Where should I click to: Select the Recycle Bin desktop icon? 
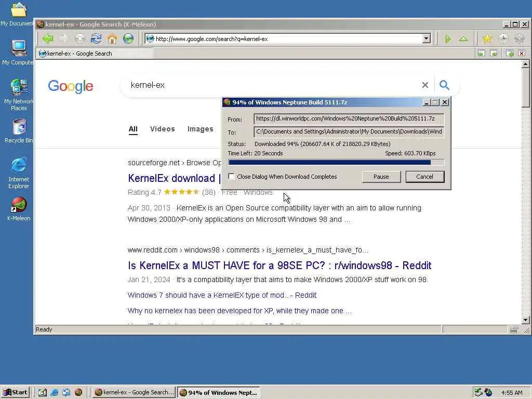tap(19, 130)
